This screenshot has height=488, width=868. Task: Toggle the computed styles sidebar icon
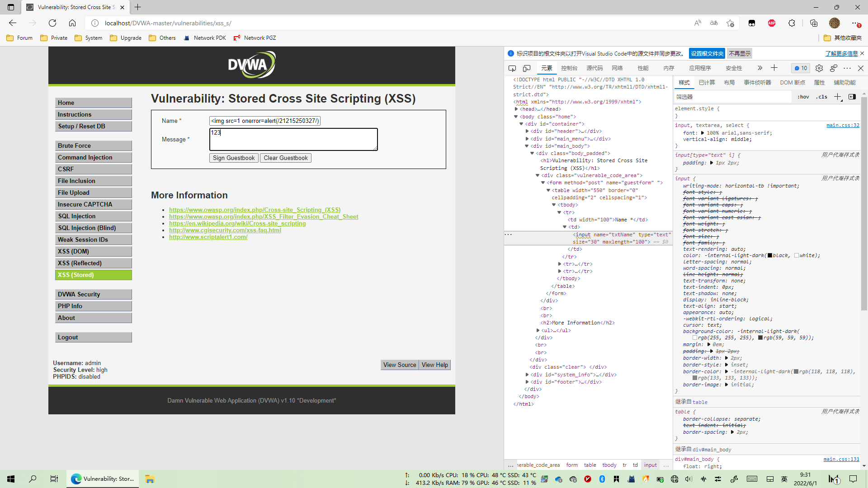pos(852,97)
